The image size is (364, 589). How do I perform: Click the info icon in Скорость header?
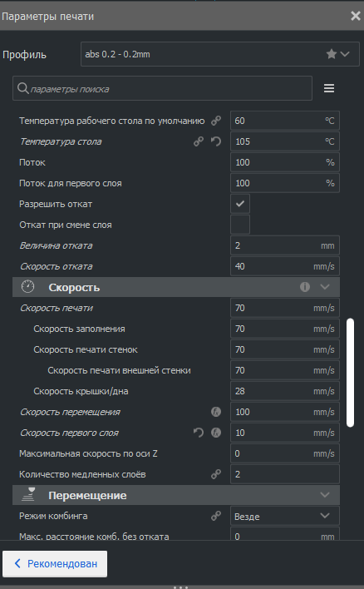point(305,287)
